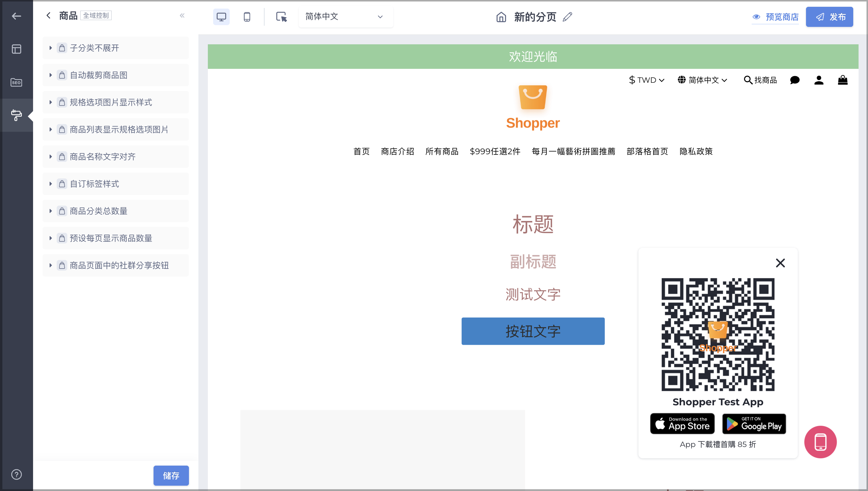Click the App Store download badge
Screen dimensions: 868x491
[x=682, y=424]
